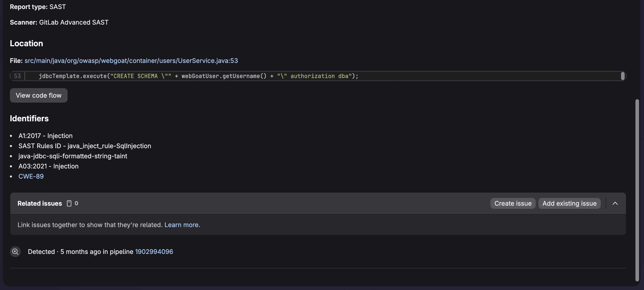Click the java-jdbc-sqli-formatted-string-taint identifier
This screenshot has width=644, height=290.
73,156
